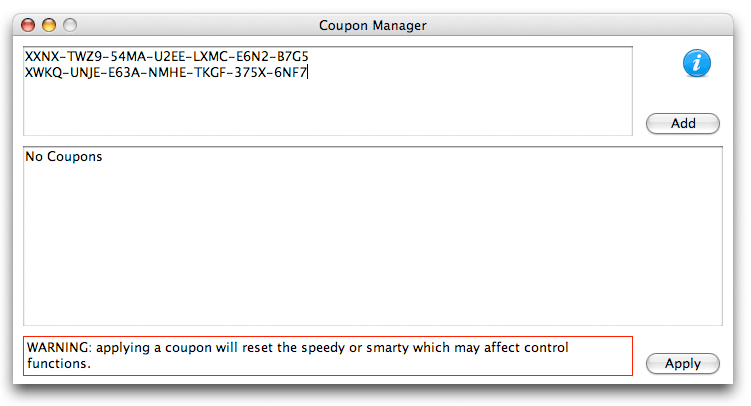Open the blue info help icon
Screen dimensions: 751x406
pos(696,63)
